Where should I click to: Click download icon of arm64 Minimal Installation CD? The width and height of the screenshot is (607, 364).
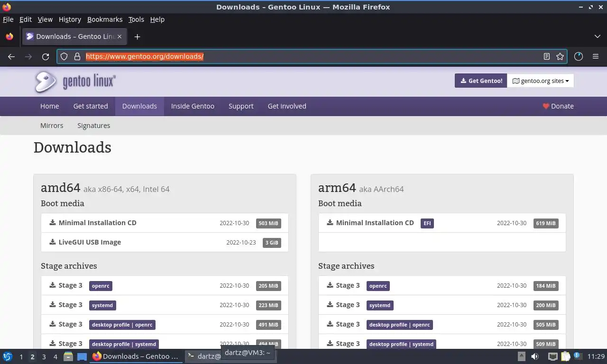pyautogui.click(x=330, y=222)
